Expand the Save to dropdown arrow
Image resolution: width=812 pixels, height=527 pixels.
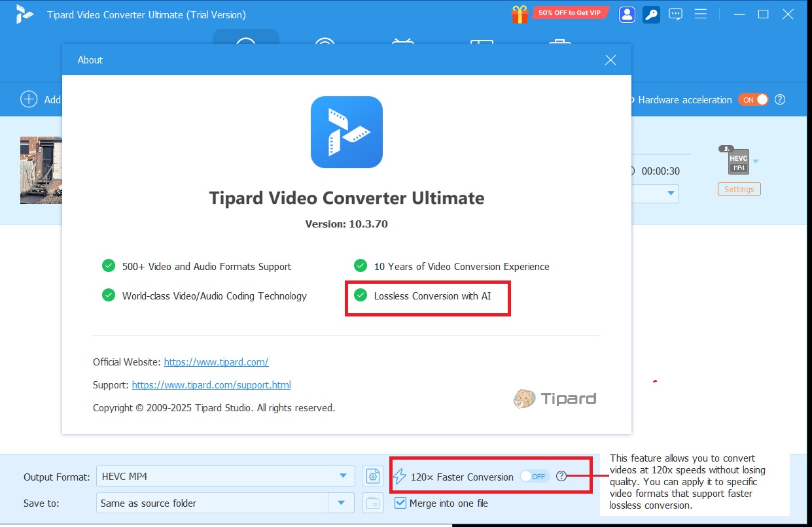coord(341,503)
